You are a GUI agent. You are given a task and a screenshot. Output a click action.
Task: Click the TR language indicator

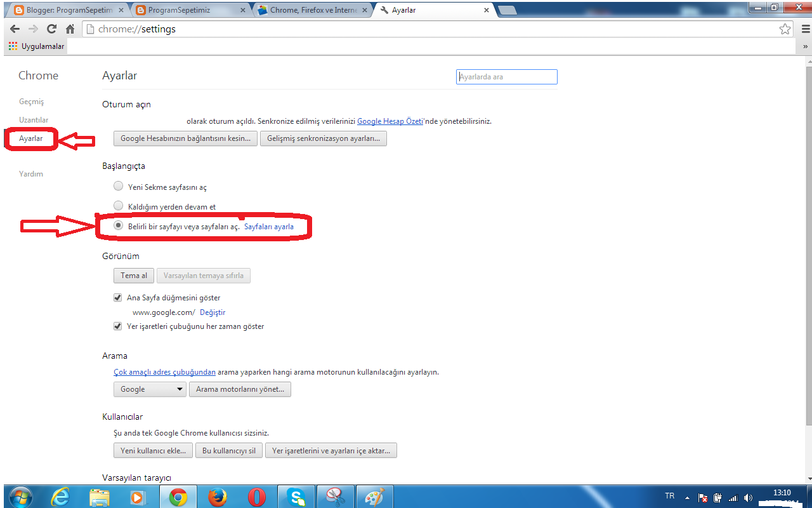670,495
